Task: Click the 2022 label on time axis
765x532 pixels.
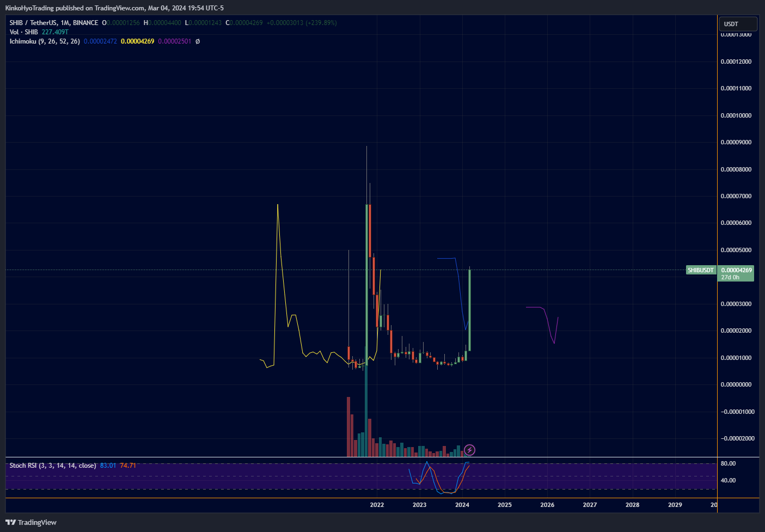Action: 377,505
